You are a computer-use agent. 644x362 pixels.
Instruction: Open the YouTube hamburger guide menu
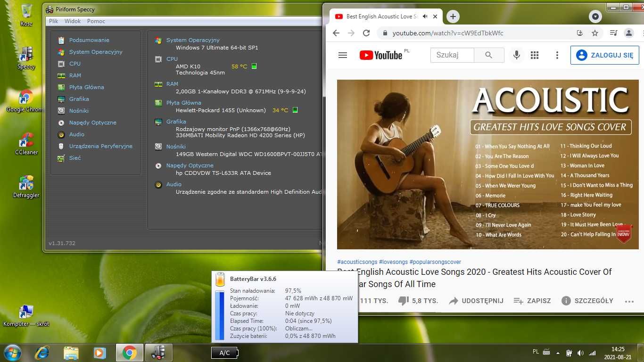[343, 55]
